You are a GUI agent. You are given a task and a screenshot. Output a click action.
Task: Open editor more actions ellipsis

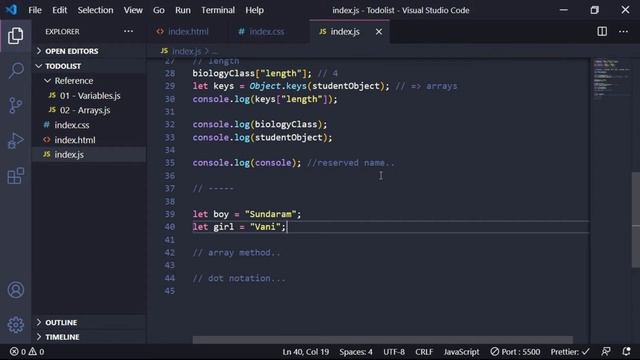(x=623, y=31)
